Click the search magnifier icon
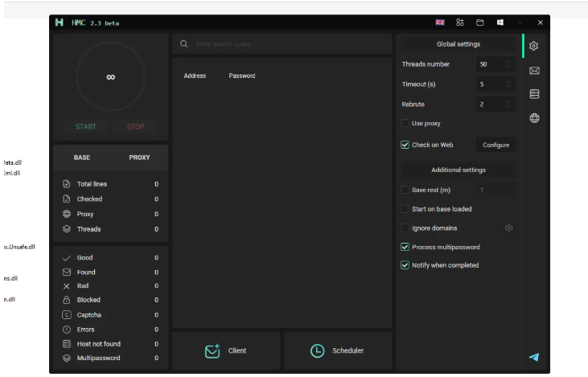Screen dimensions: 588x377 [x=183, y=44]
